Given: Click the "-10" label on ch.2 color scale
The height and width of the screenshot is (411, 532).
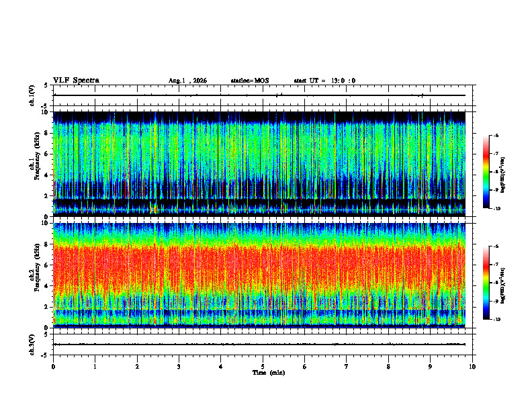Looking at the screenshot, I should pos(497,320).
